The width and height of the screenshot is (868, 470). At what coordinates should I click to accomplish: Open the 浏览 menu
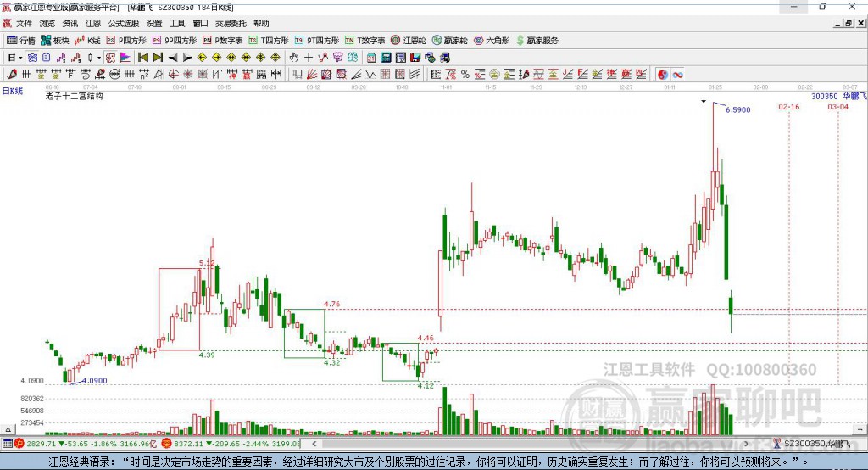(47, 23)
